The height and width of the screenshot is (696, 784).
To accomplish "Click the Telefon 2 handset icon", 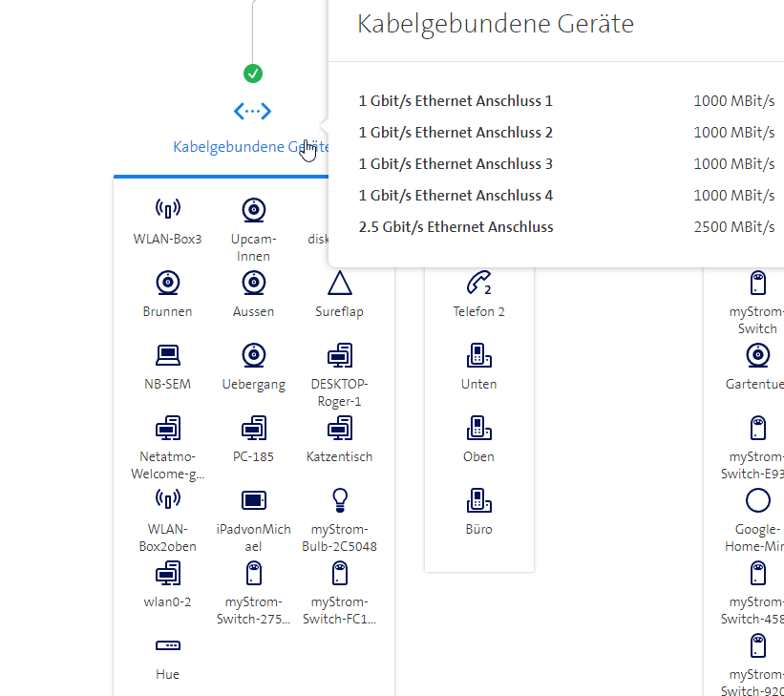I will click(x=478, y=283).
